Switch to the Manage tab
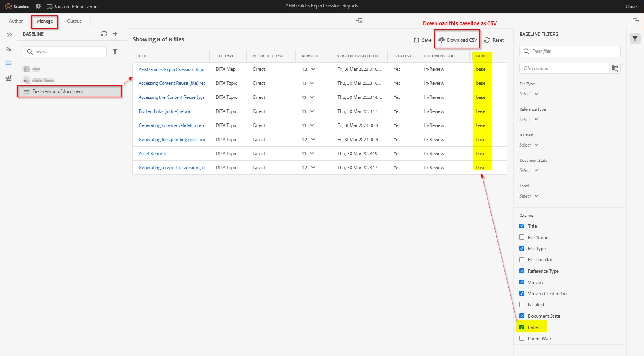Image resolution: width=644 pixels, height=356 pixels. [45, 21]
